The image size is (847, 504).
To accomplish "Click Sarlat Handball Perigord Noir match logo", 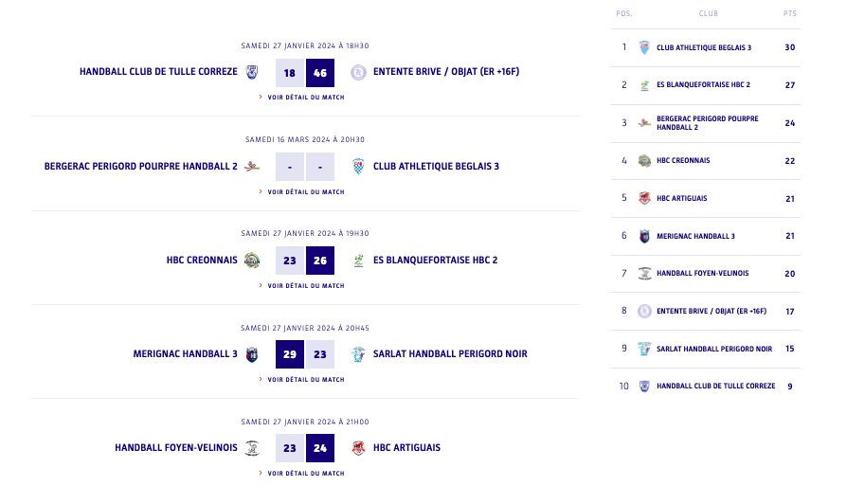I will (x=358, y=354).
